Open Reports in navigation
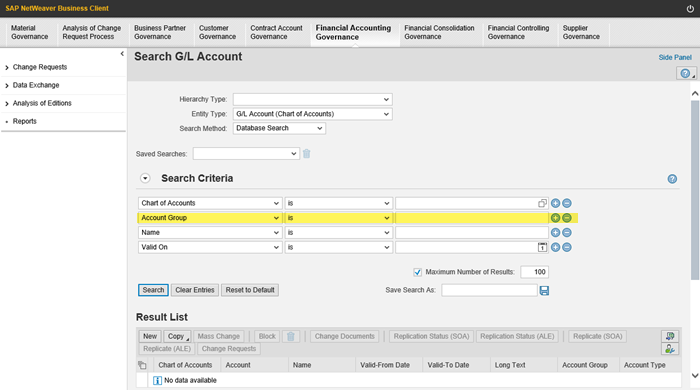Viewport: 700px width, 390px height. [25, 121]
